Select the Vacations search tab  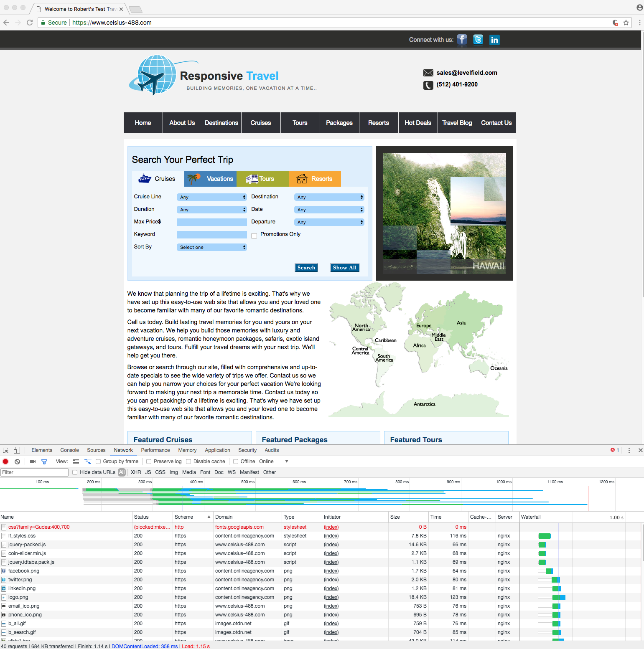(x=211, y=179)
